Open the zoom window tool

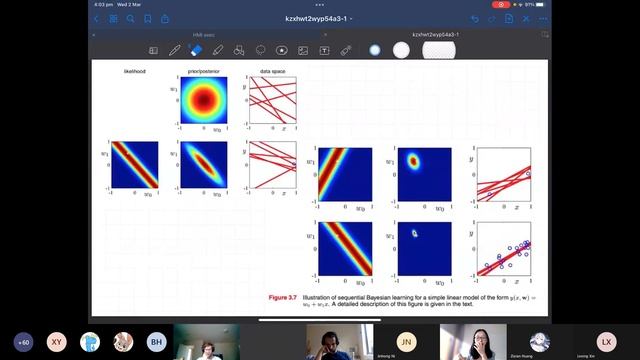[153, 50]
